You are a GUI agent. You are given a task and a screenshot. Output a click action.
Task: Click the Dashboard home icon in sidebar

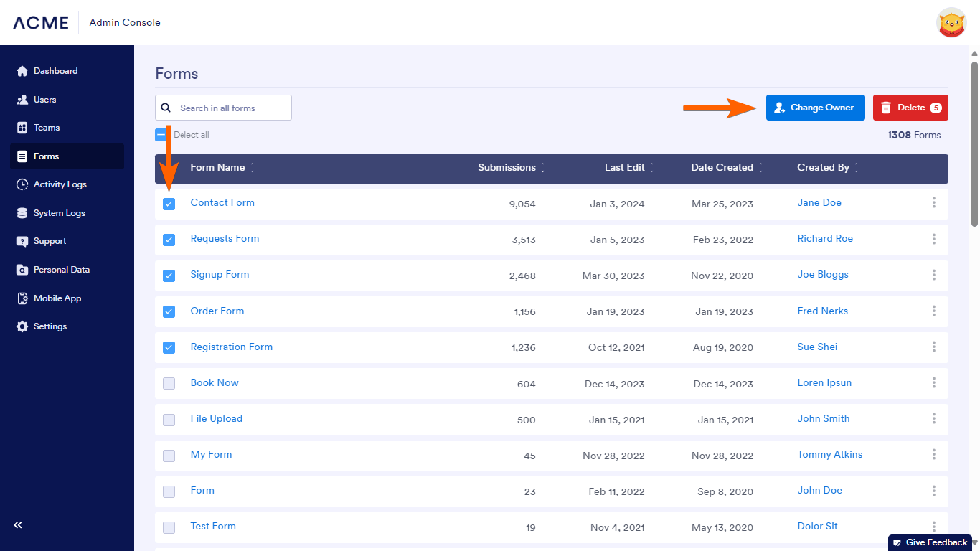point(22,71)
